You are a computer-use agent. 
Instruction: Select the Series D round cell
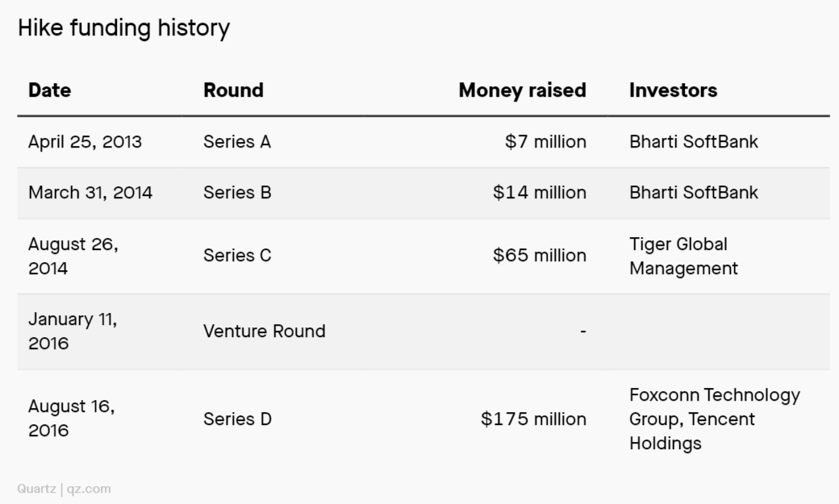237,419
